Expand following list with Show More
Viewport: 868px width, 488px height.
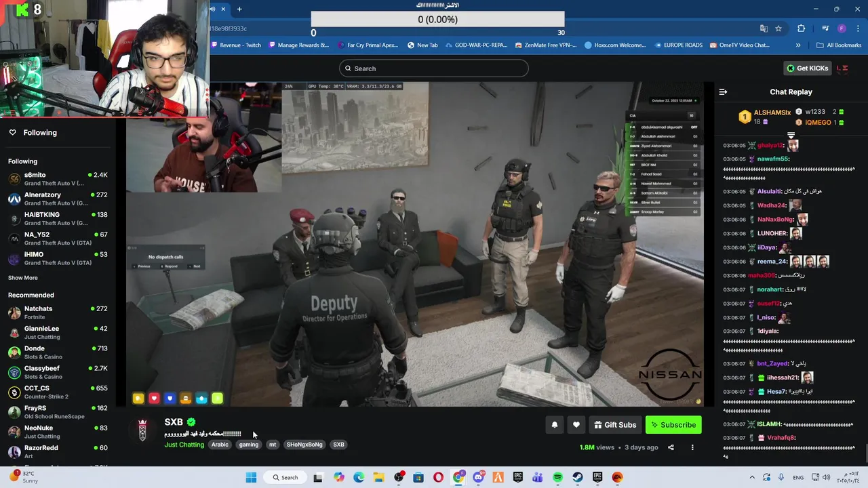click(x=23, y=278)
